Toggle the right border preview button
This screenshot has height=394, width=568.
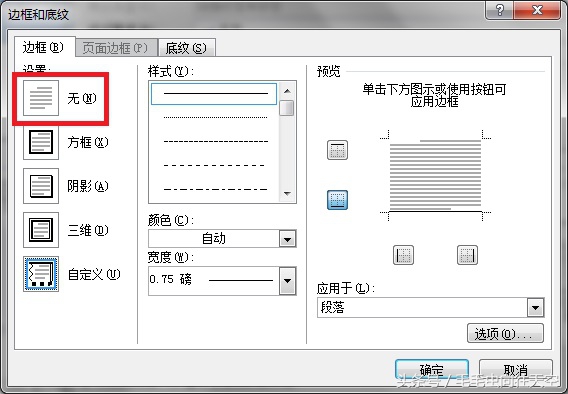pyautogui.click(x=467, y=255)
